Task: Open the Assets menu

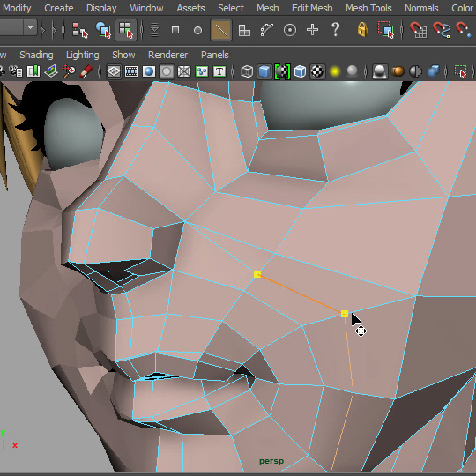Action: tap(190, 8)
